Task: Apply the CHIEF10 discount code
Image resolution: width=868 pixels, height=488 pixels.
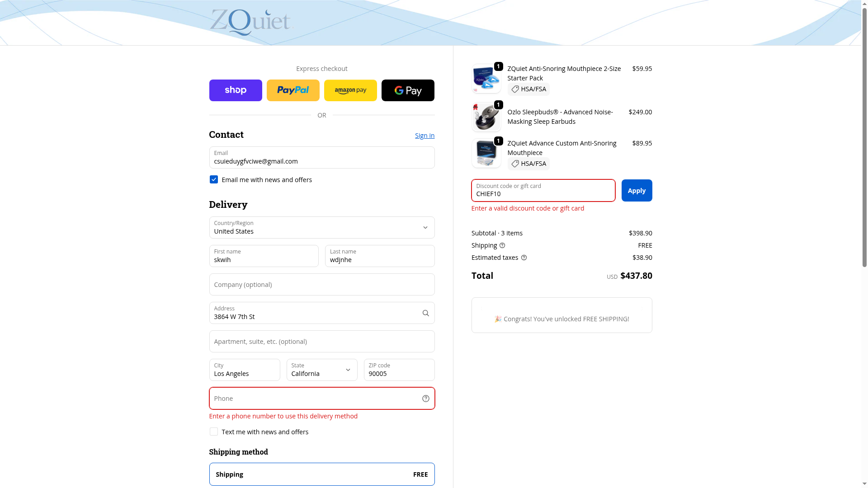Action: coord(637,191)
